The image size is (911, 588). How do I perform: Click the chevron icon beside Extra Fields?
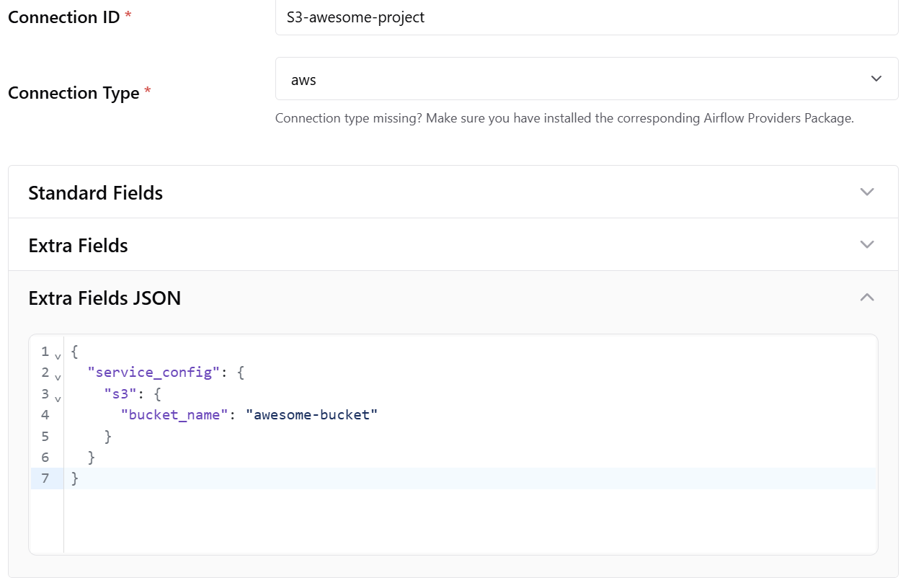(867, 245)
